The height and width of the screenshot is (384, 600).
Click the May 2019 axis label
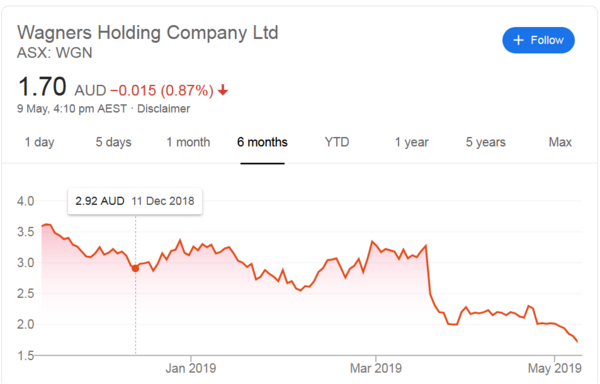tap(554, 368)
